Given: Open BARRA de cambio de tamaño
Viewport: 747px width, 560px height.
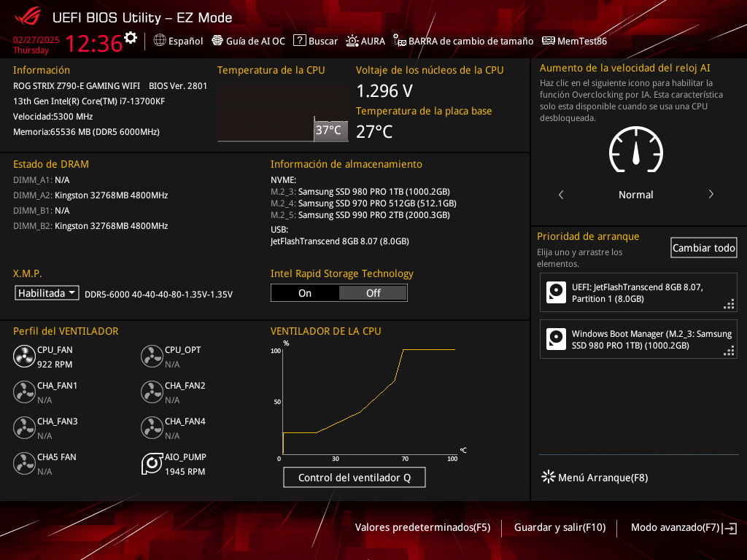Looking at the screenshot, I should click(x=463, y=41).
